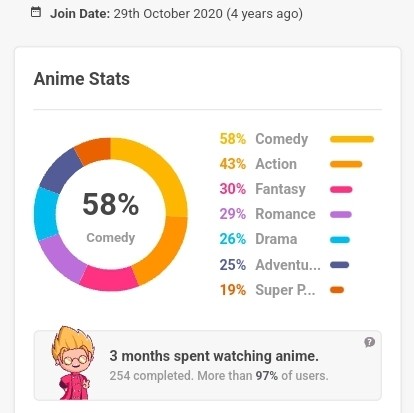Image resolution: width=414 pixels, height=413 pixels.
Task: Select the Action genre label
Action: pos(276,164)
